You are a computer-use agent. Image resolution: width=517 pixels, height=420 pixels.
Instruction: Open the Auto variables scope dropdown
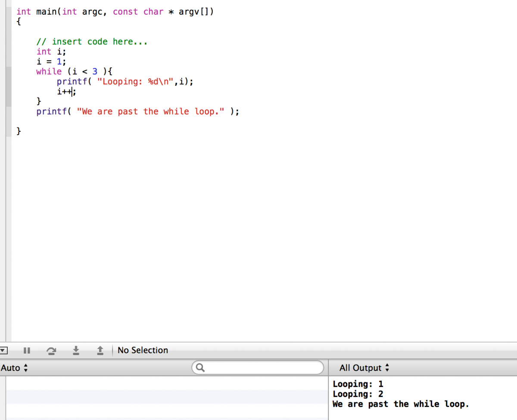pyautogui.click(x=14, y=368)
